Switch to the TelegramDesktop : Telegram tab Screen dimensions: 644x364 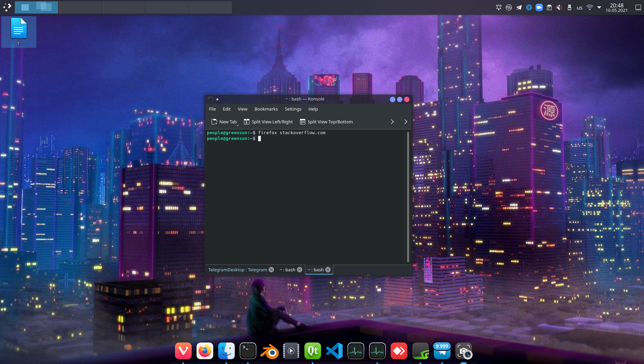coord(237,270)
